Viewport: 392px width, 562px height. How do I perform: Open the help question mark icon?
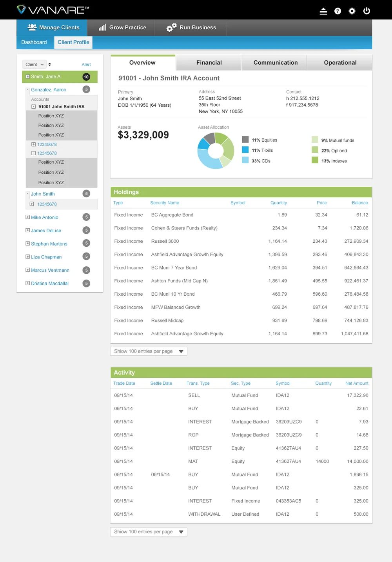pyautogui.click(x=338, y=11)
